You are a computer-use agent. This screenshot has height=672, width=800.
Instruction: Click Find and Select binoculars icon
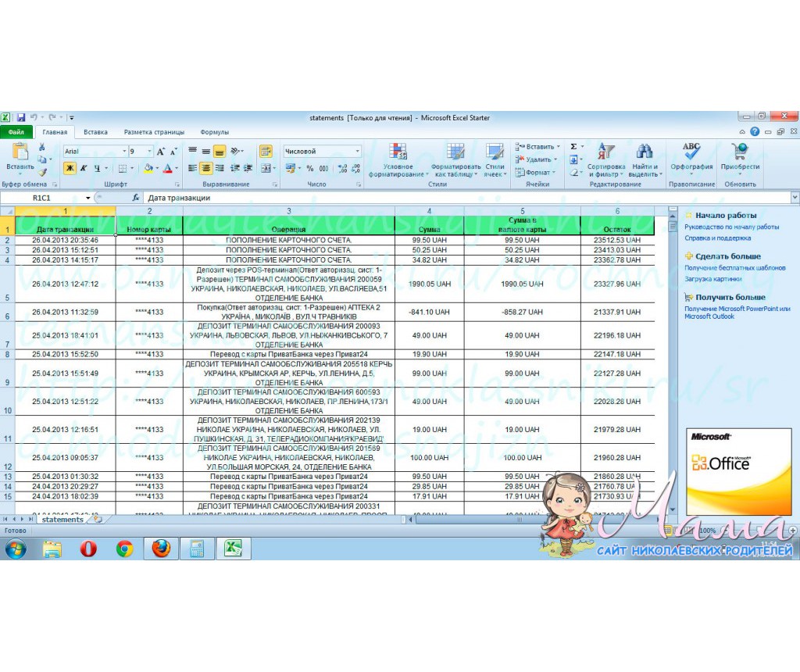pos(645,159)
